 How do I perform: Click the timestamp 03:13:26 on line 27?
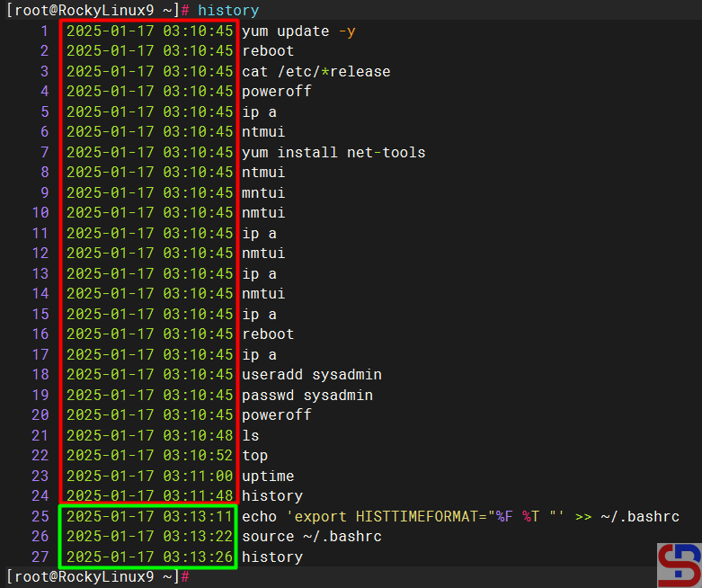(x=198, y=557)
